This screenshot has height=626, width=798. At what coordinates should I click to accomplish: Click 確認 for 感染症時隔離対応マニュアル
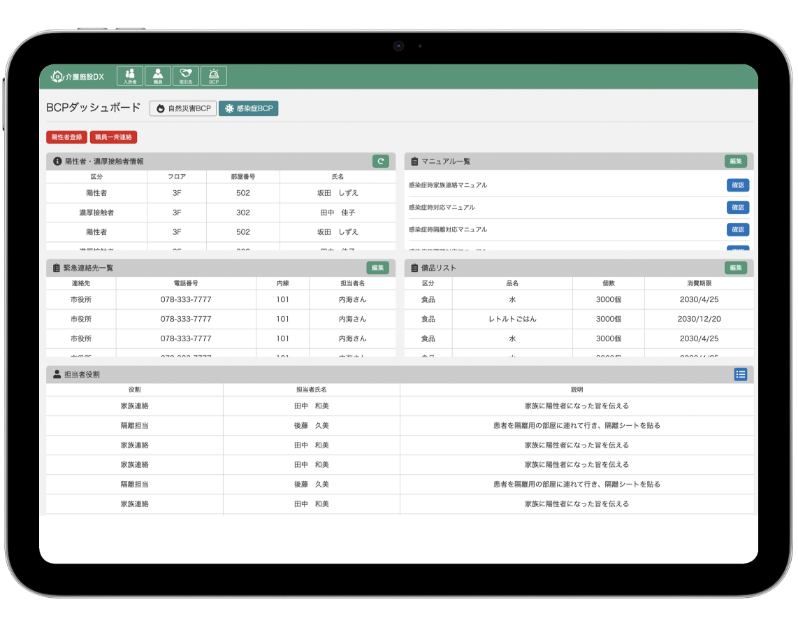pos(737,229)
